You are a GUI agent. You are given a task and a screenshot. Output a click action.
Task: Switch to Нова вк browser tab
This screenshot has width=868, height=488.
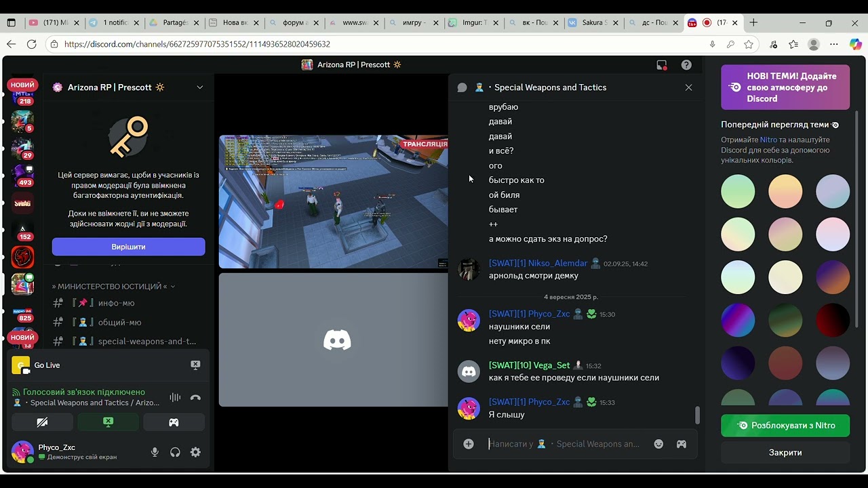[x=234, y=22]
